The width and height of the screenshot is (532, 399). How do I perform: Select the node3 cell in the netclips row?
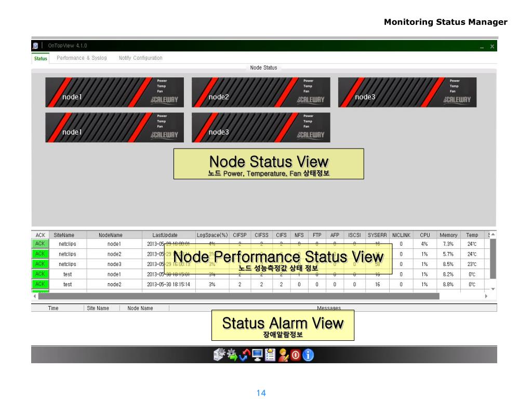[x=114, y=264]
